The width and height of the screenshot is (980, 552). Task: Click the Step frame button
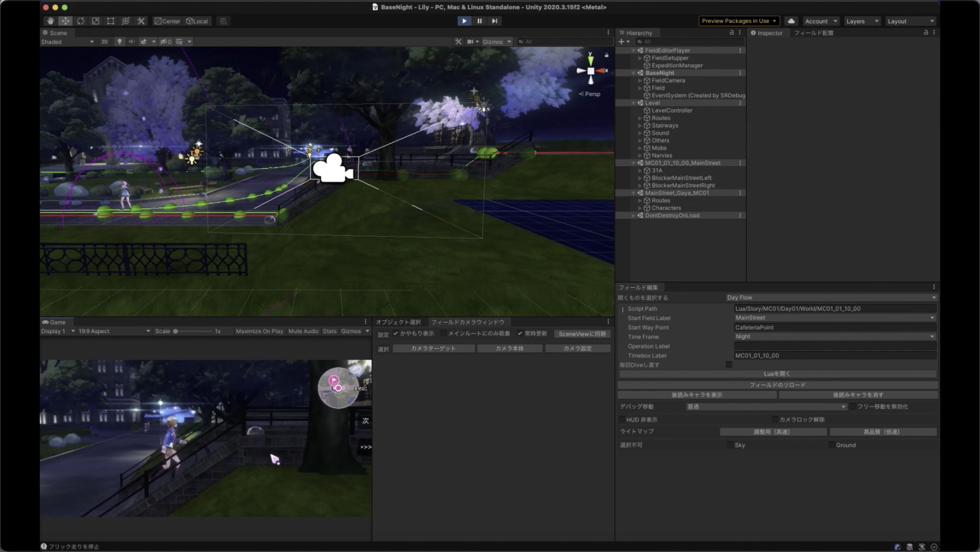pos(494,21)
